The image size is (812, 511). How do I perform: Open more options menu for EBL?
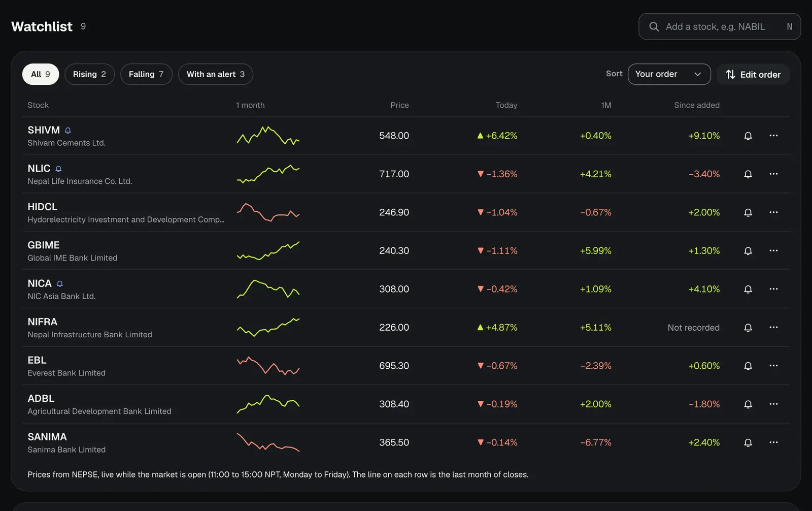tap(773, 366)
